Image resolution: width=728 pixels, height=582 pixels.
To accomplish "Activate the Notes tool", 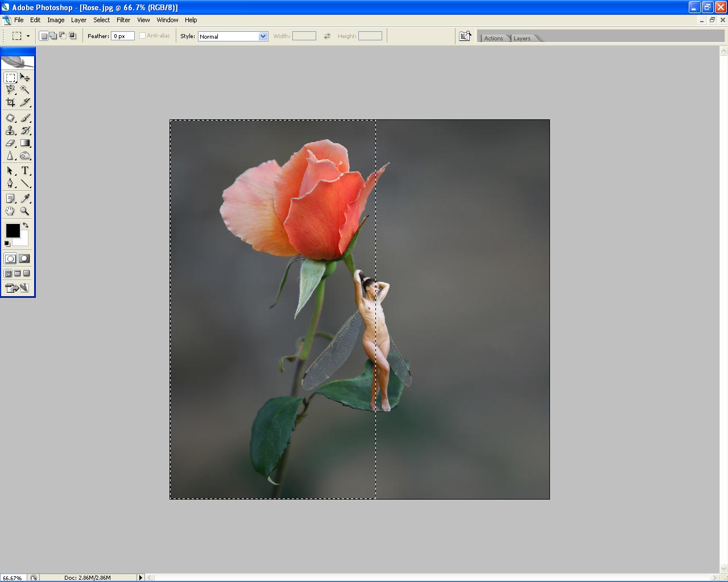I will (10, 198).
